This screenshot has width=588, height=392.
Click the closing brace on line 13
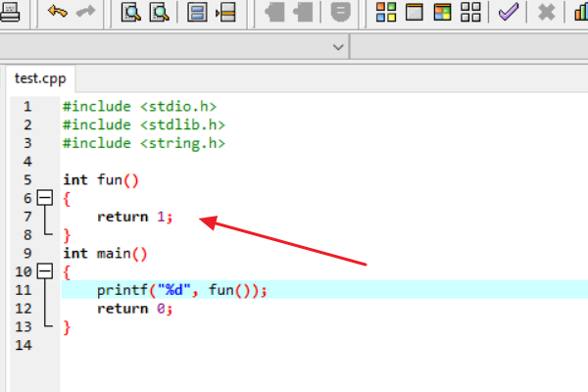tap(67, 327)
